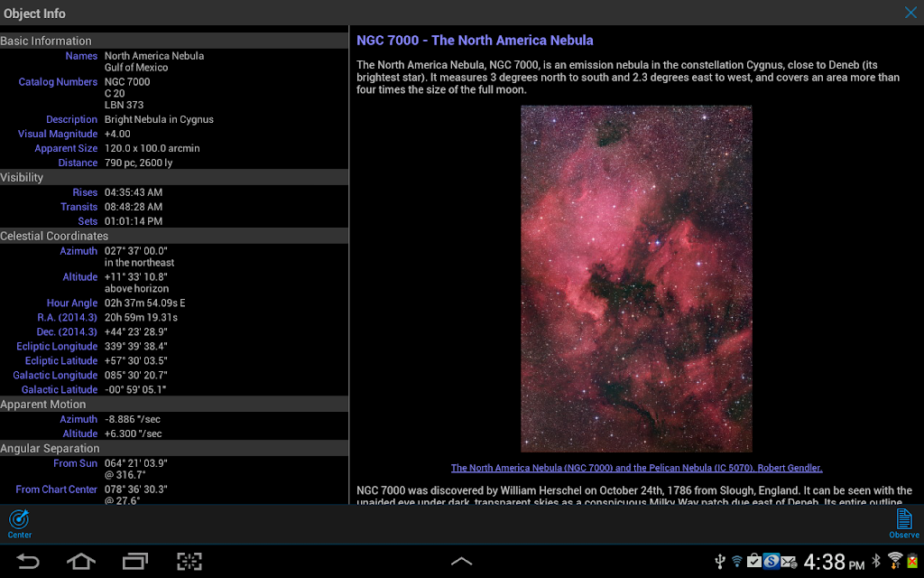
Task: Close the Object Info panel
Action: click(x=910, y=13)
